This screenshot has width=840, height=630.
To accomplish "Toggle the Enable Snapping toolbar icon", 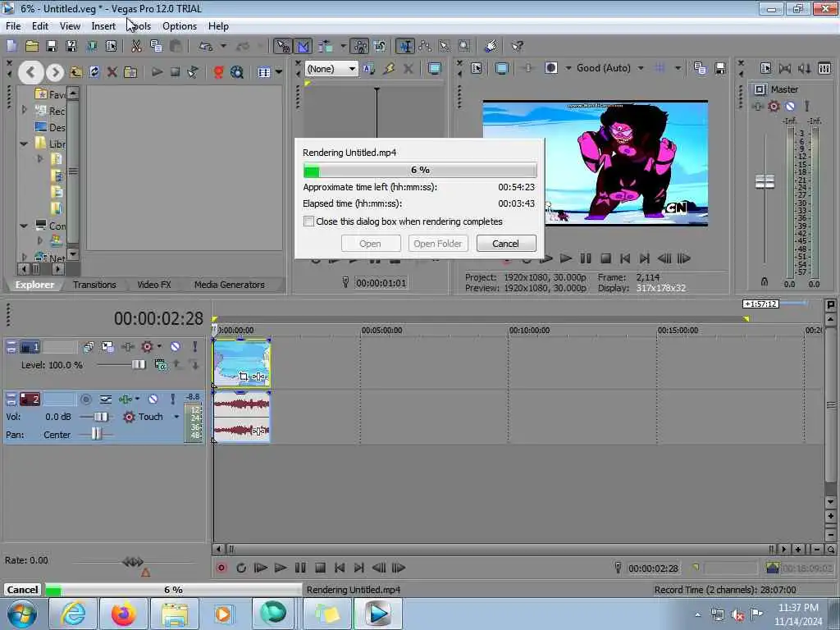I will [282, 46].
